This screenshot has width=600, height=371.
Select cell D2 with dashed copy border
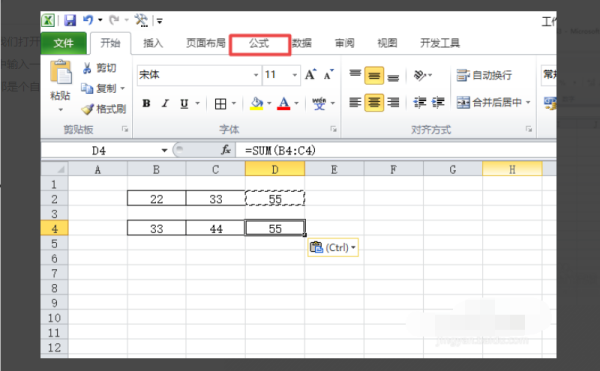[x=275, y=199]
